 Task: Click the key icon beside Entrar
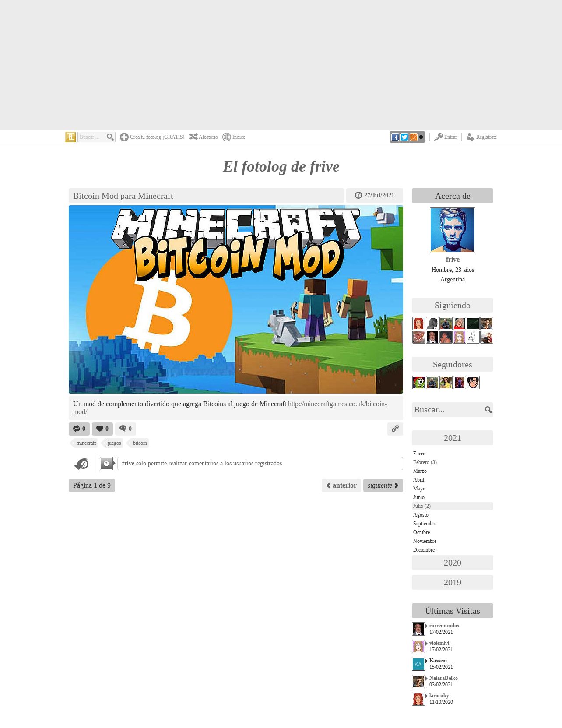[x=438, y=137]
